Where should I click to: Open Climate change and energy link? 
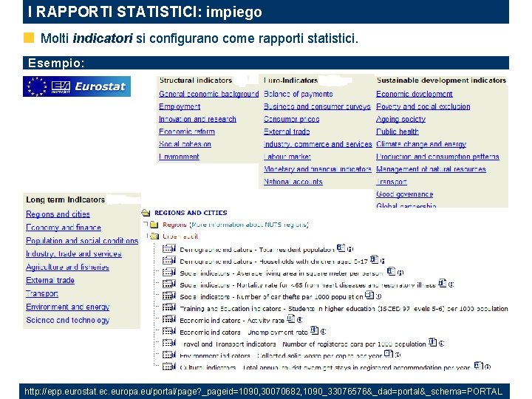(x=421, y=144)
